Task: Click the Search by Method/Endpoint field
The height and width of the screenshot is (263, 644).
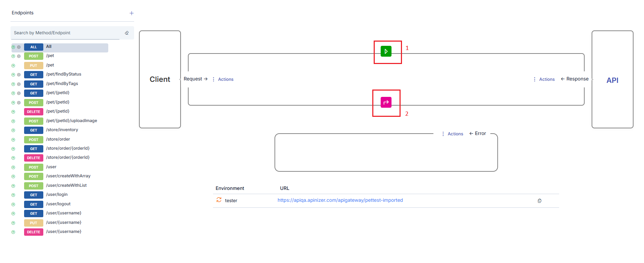Action: [66, 33]
